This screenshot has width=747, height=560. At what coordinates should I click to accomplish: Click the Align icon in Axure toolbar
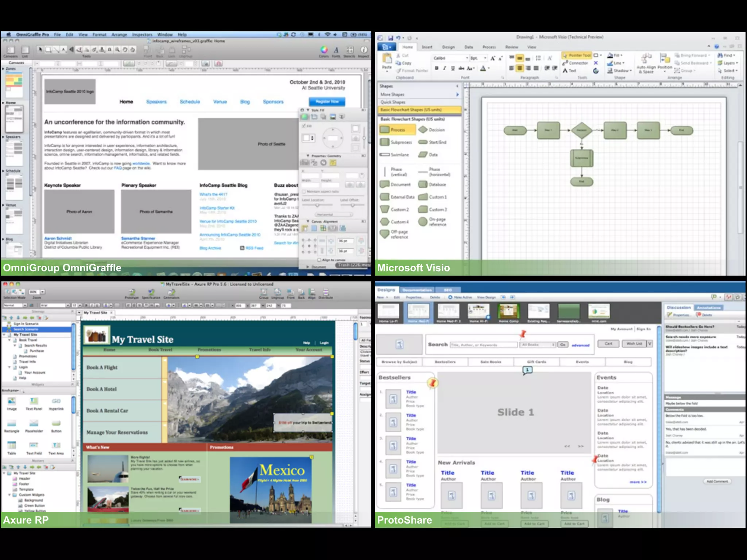[x=311, y=294]
